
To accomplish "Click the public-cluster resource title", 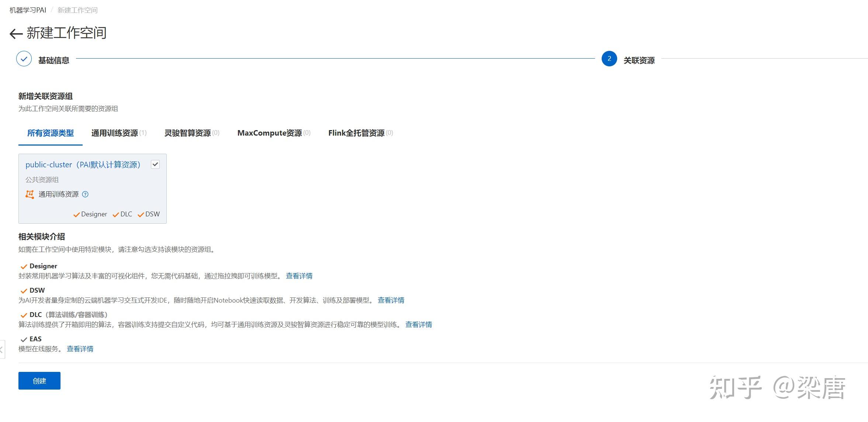I will 83,165.
